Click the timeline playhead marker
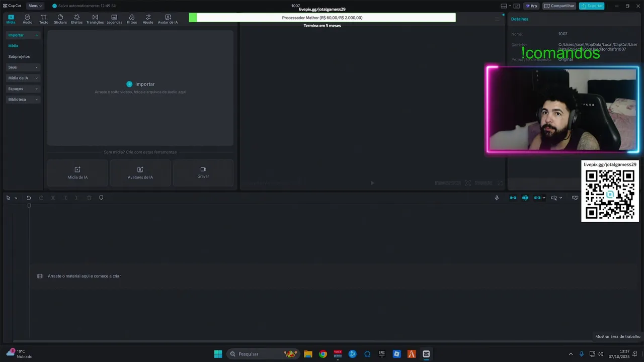Viewport: 644px width, 362px height. pos(29,206)
